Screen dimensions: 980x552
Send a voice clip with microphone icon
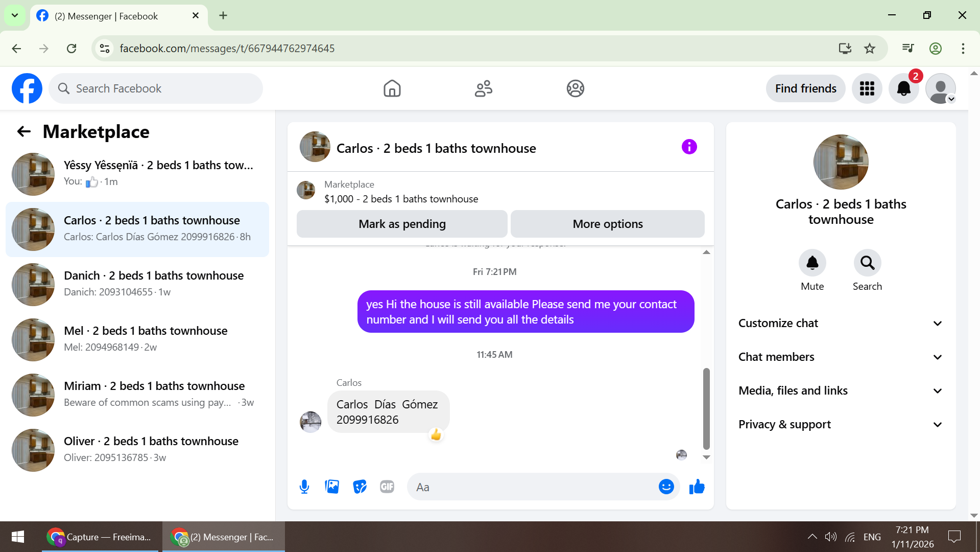click(x=304, y=487)
